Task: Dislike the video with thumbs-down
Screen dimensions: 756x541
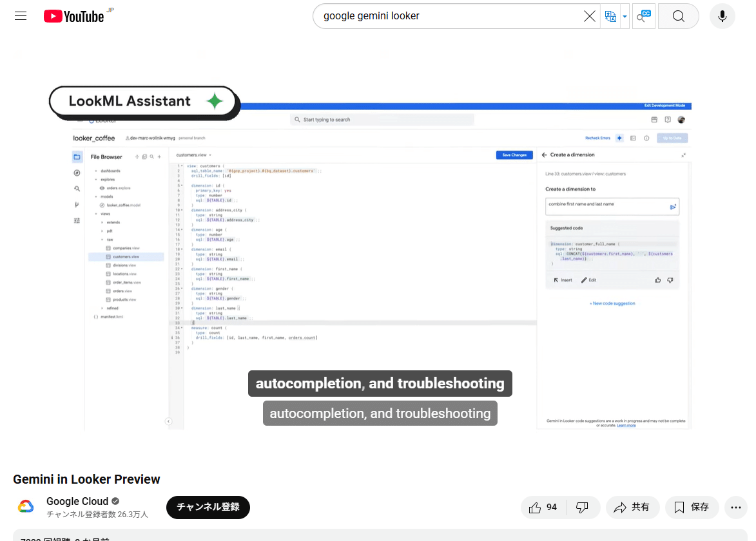Action: click(x=583, y=508)
